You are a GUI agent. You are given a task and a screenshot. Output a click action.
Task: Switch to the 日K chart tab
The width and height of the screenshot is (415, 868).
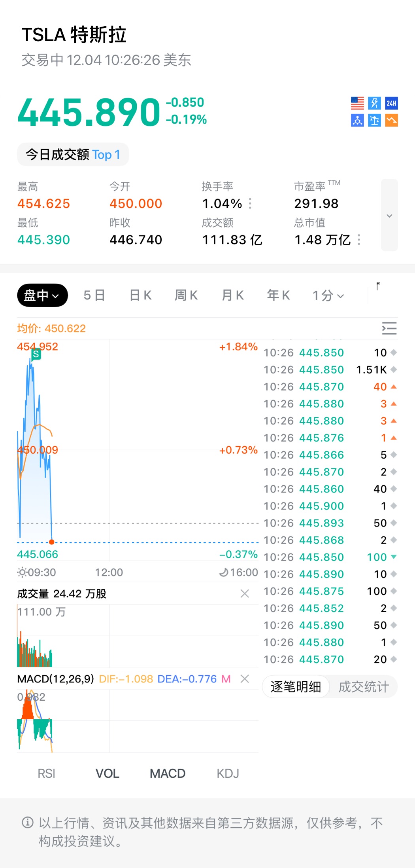click(x=141, y=295)
